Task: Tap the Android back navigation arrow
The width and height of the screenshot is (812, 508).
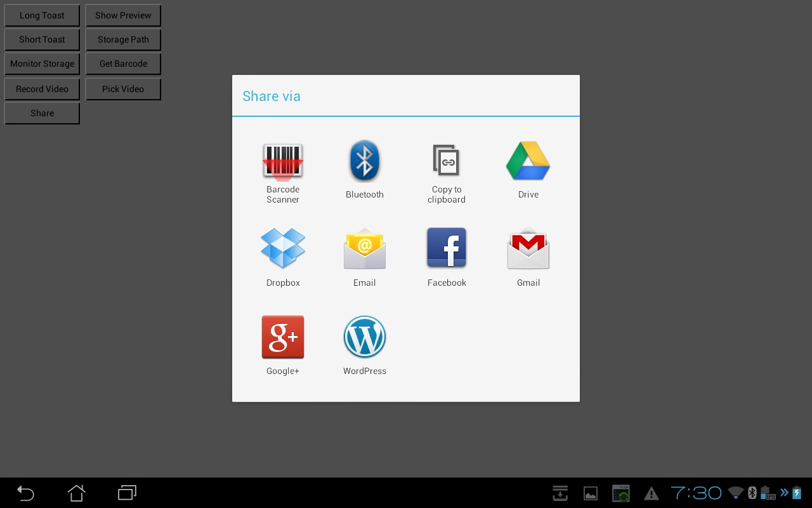Action: click(25, 493)
